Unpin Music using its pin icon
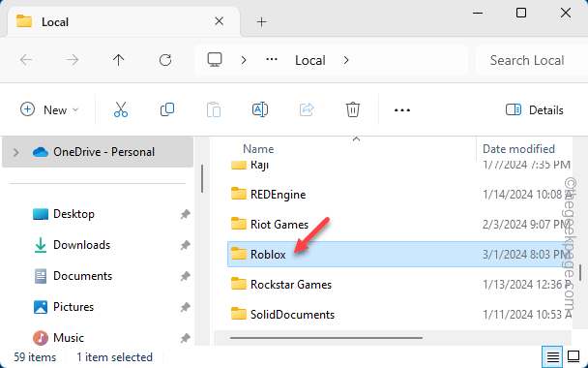This screenshot has height=368, width=588. click(186, 338)
